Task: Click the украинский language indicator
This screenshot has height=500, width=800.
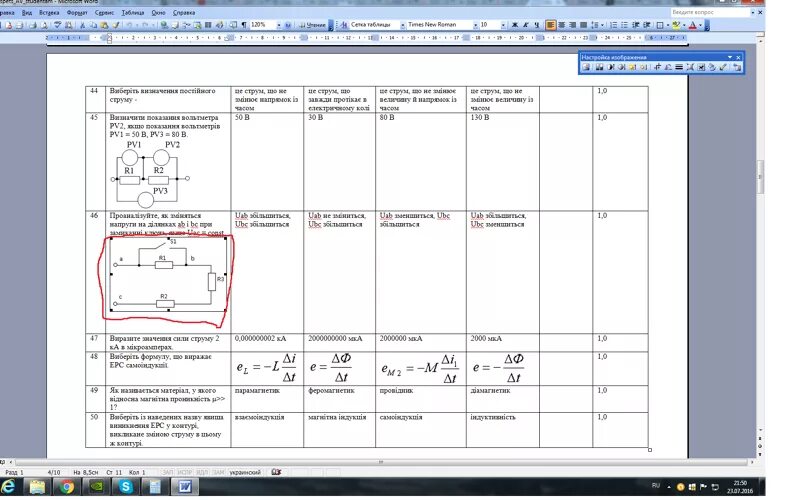Action: click(x=245, y=472)
